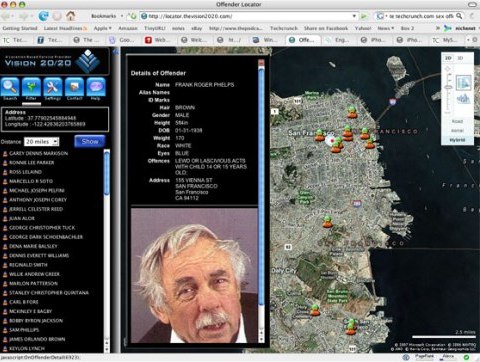Open the Search tool in Vision 20/20

(x=10, y=87)
